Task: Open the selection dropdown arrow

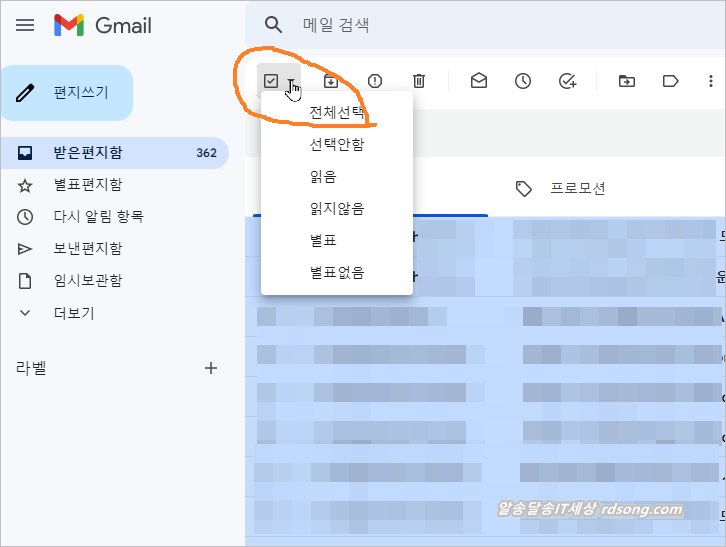Action: (291, 82)
